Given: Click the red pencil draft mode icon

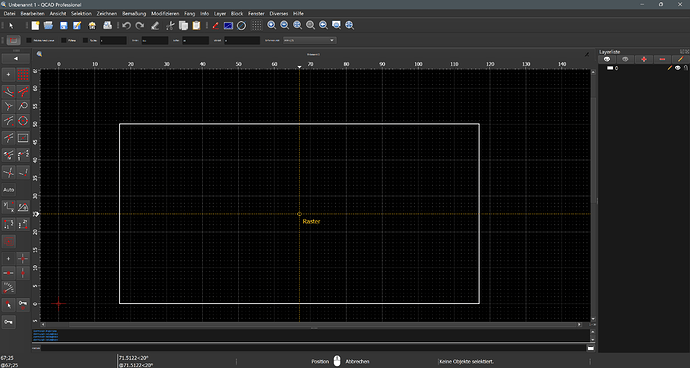Looking at the screenshot, I should click(216, 26).
